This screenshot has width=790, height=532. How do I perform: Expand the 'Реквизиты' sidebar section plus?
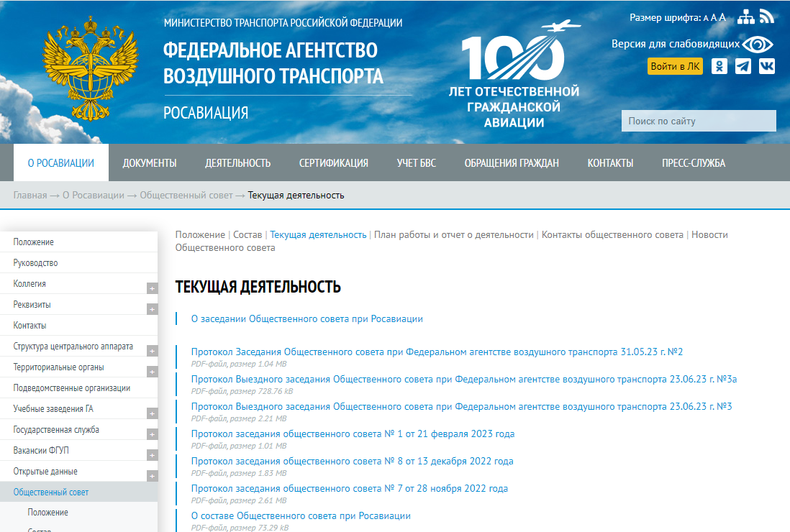pos(152,309)
